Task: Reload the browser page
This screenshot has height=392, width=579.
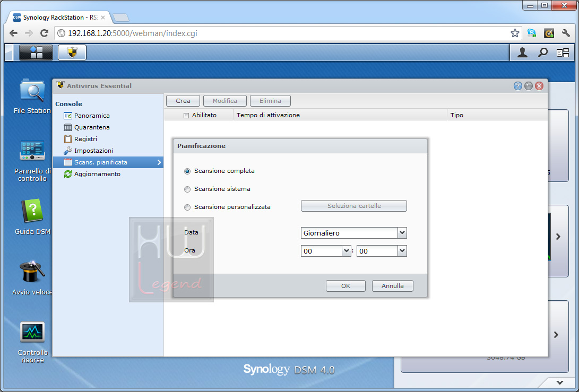Action: click(x=44, y=33)
